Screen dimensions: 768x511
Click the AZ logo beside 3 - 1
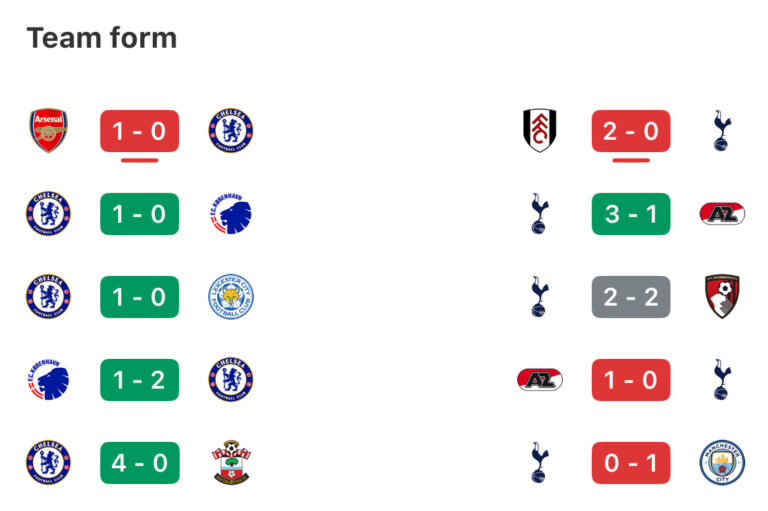click(x=722, y=214)
